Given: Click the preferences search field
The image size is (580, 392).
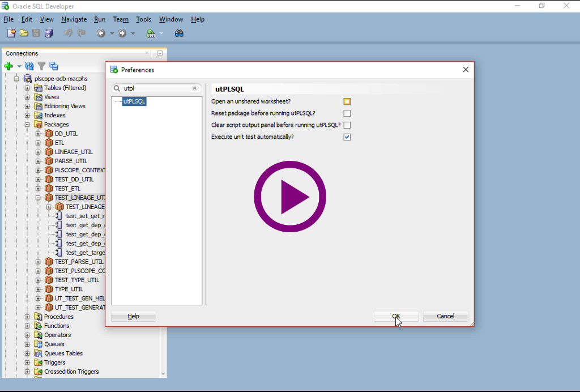Looking at the screenshot, I should pyautogui.click(x=157, y=88).
